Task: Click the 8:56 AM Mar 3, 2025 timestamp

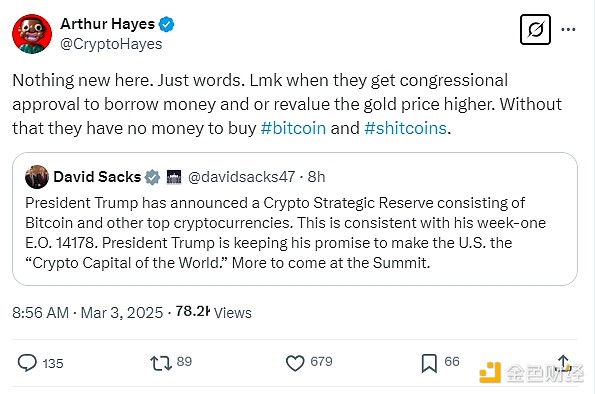Action: coord(88,313)
